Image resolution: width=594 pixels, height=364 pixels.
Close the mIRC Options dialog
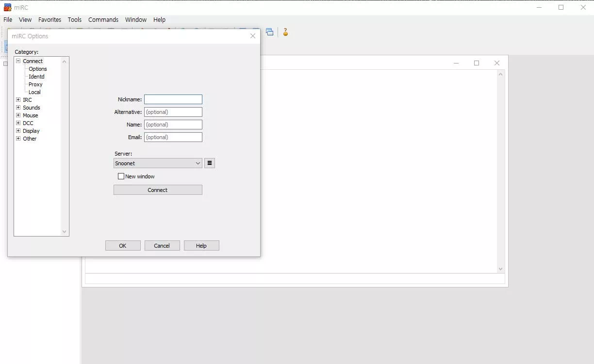253,36
